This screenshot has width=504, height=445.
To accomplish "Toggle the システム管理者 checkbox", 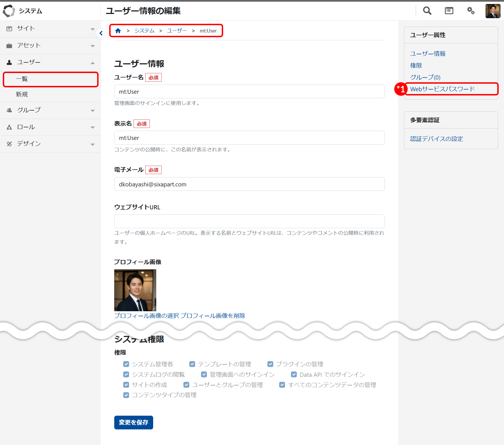I will point(126,364).
